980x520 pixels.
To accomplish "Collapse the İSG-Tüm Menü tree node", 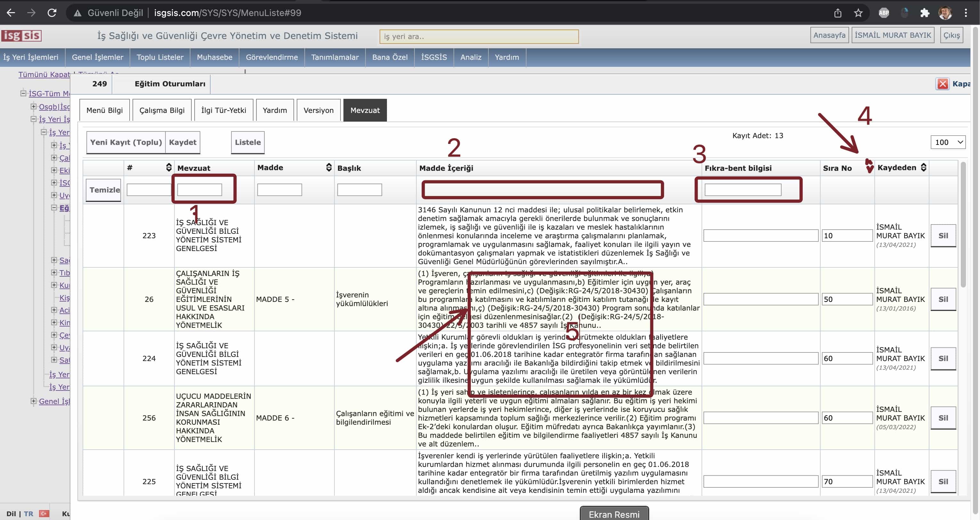I will coord(23,93).
